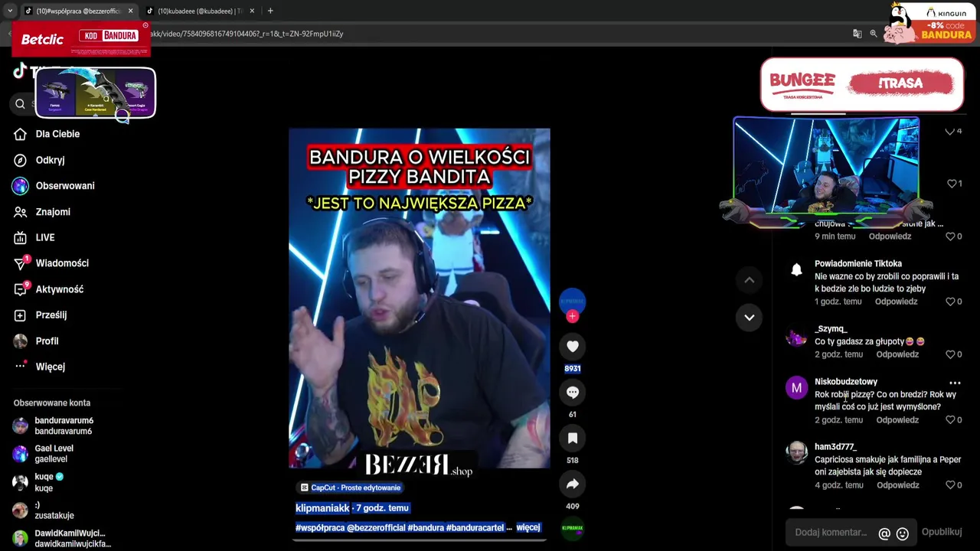980x551 pixels.
Task: Open klipmaniakk author profile link
Action: coord(322,508)
